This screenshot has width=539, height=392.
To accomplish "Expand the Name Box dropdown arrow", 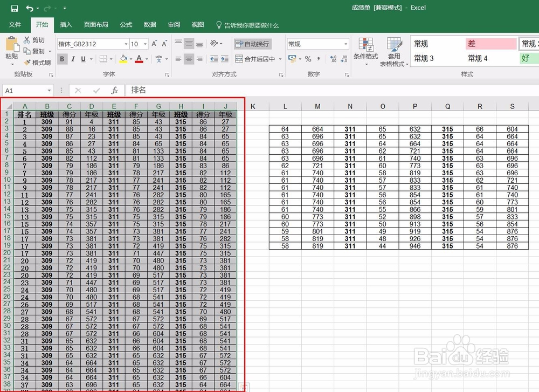I will [x=49, y=91].
